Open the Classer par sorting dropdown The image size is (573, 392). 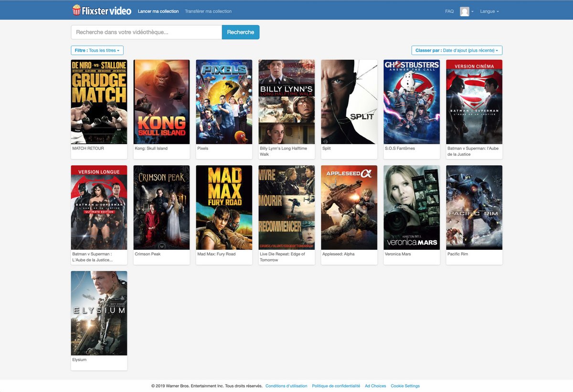pos(456,50)
